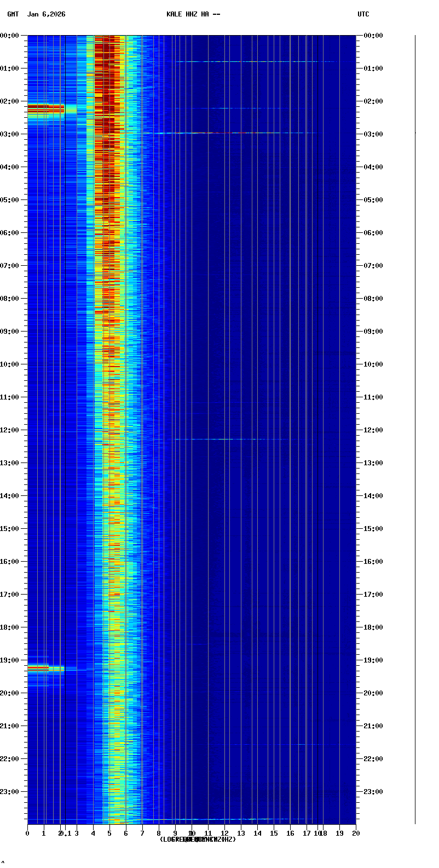
Task: Click the 19:00 label on left time axis
Action: [x=9, y=660]
